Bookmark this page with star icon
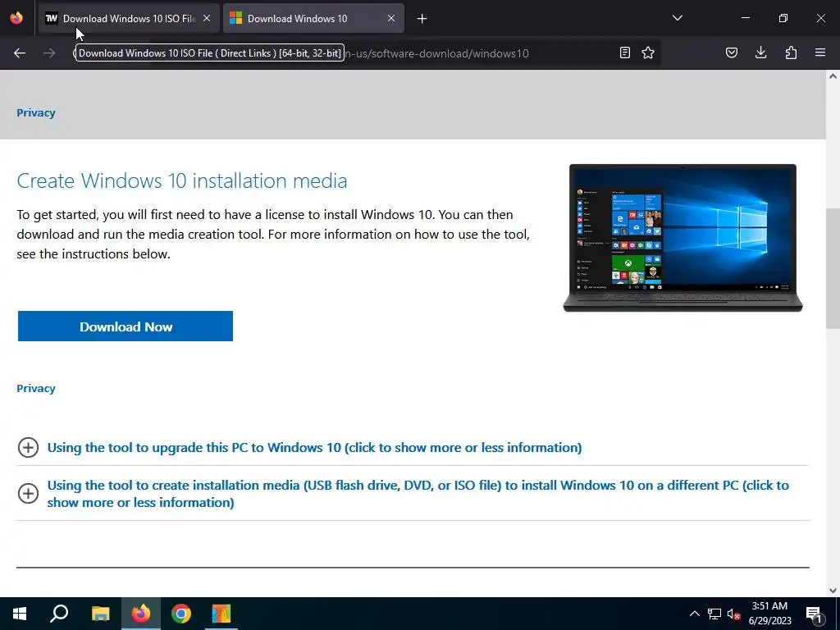840x630 pixels. (x=648, y=52)
